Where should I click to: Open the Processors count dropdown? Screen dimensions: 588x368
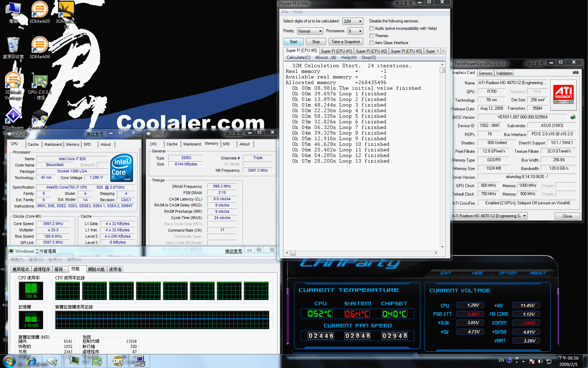(355, 31)
